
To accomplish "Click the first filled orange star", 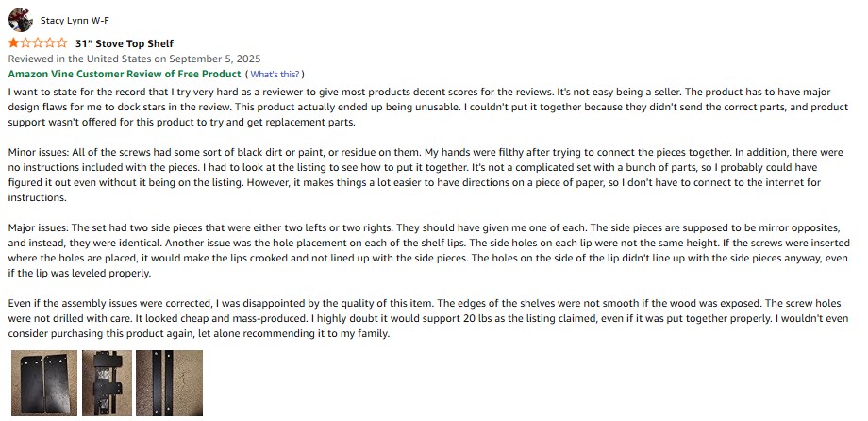I will (13, 43).
